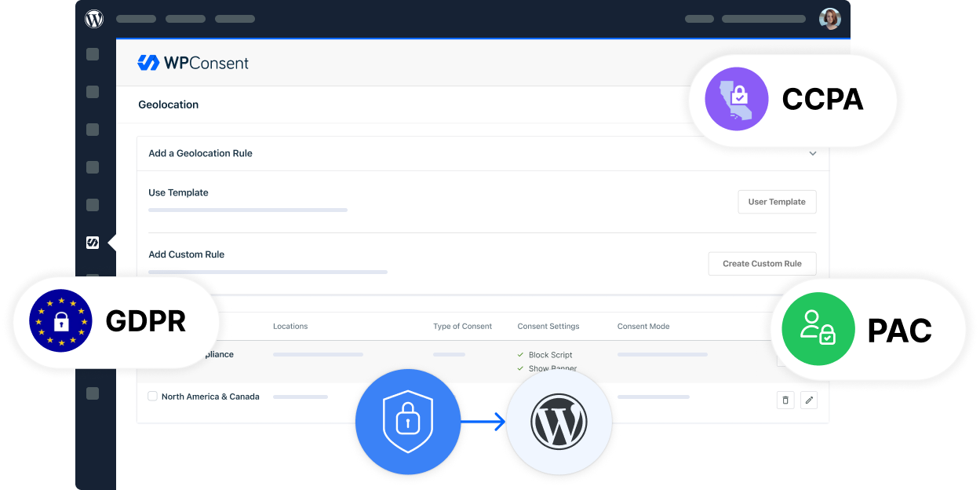Click the Block Script setting text

(551, 355)
